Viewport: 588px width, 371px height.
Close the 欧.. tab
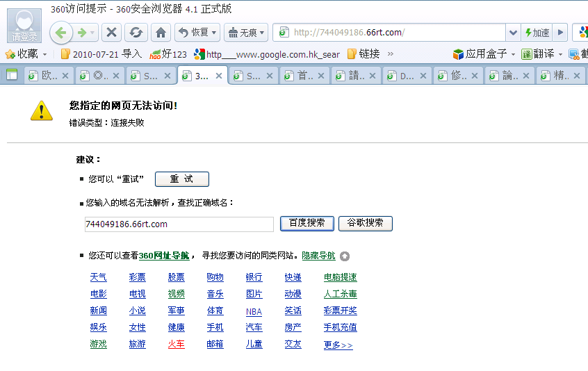click(65, 76)
